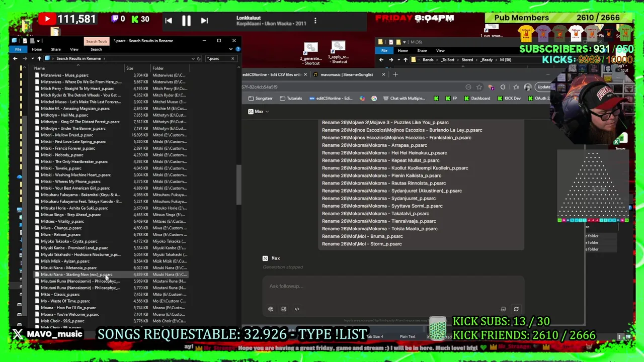Open Google bookmark icon
This screenshot has height=362, width=644.
374,99
